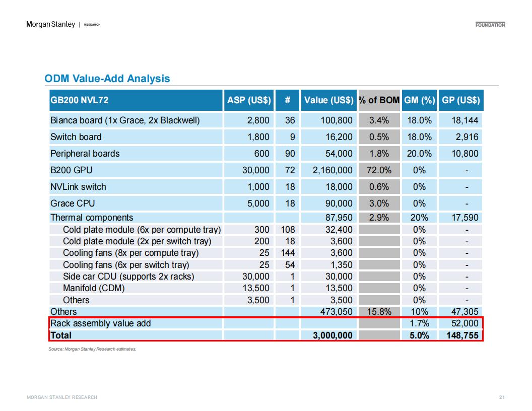Select the B200 GPU row label
Image resolution: width=532 pixels, height=411 pixels.
click(x=71, y=170)
